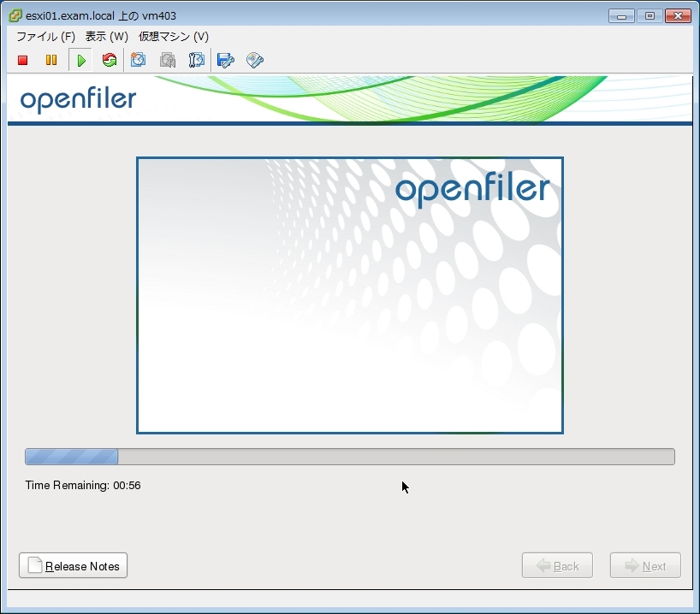Open the ファイル (F) menu
Viewport: 700px width, 614px height.
[x=46, y=37]
